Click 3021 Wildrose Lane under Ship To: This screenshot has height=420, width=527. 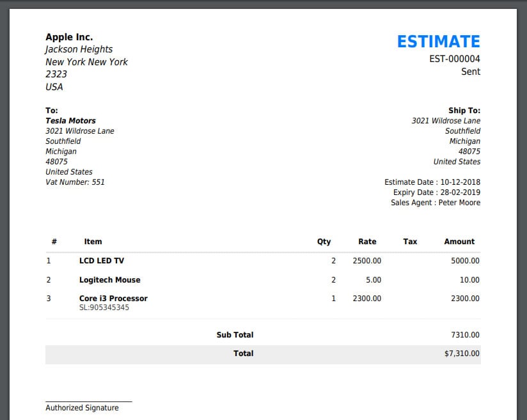[446, 121]
